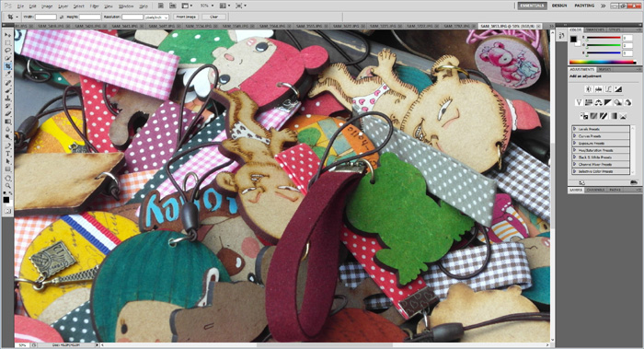Launch Bridge from the application bar

point(161,6)
